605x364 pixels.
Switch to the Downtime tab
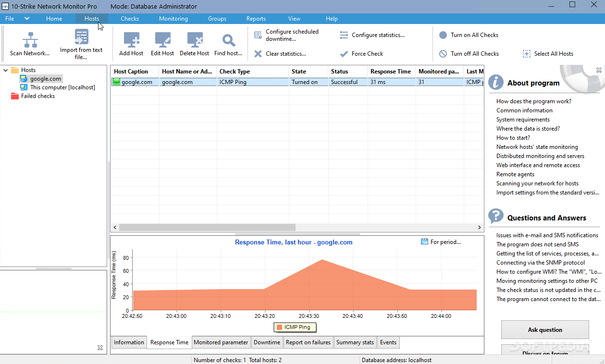coord(267,342)
